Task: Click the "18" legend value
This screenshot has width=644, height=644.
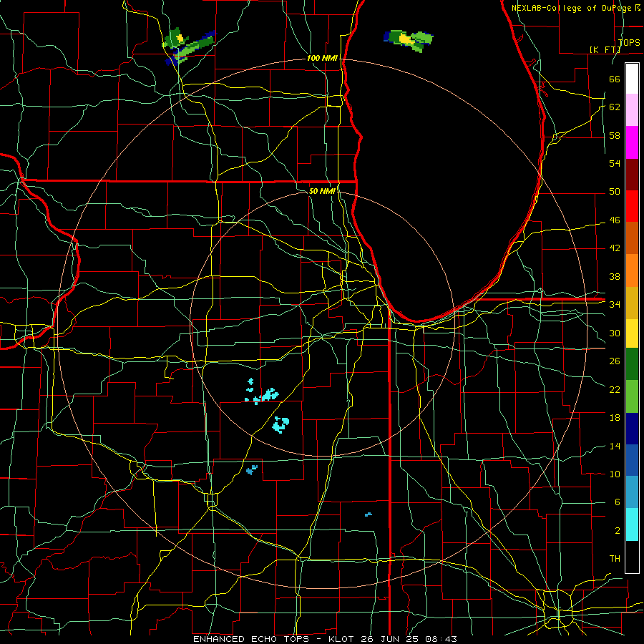Action: coord(615,418)
